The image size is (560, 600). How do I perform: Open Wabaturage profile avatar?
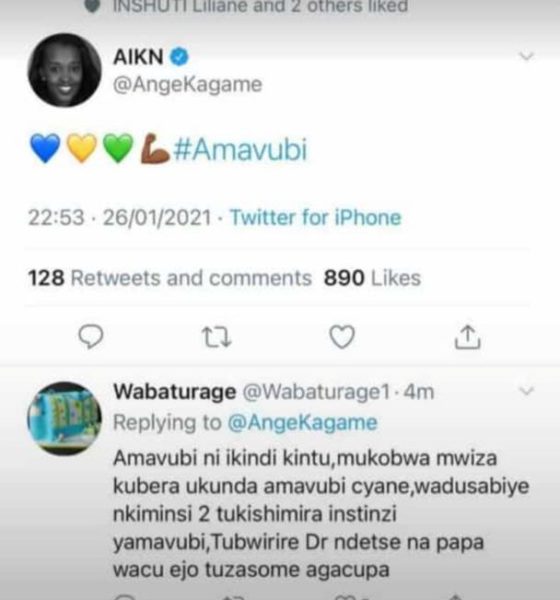[64, 419]
